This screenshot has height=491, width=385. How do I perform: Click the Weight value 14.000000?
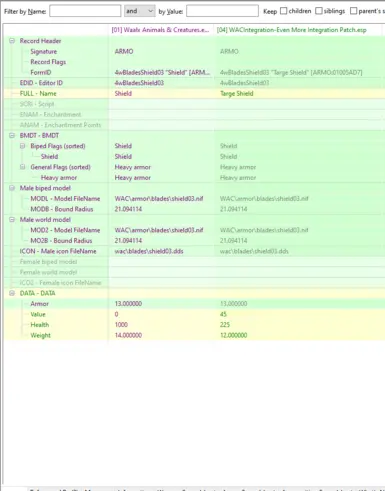pos(128,335)
